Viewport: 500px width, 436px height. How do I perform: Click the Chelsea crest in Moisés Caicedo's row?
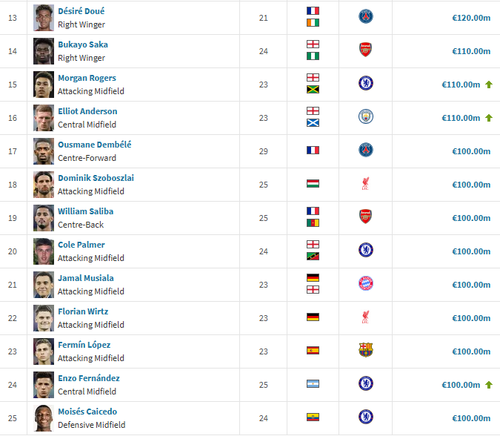tap(366, 417)
